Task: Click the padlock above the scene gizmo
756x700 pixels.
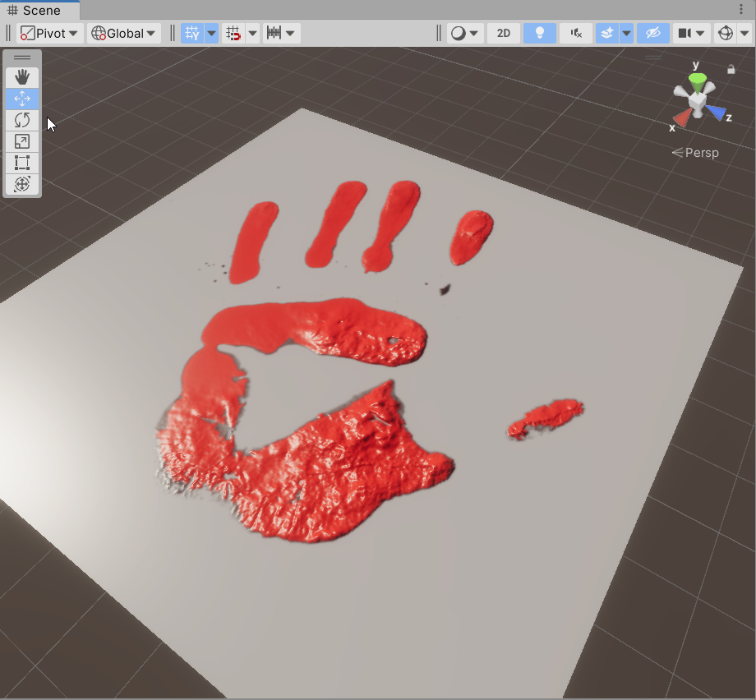Action: point(731,69)
